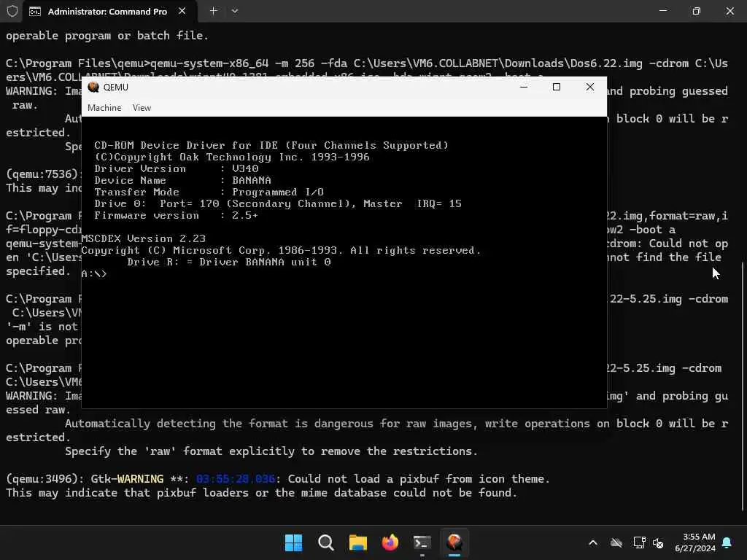Click the 'CD-ROM Device Driver for IDE' line
This screenshot has width=747, height=560.
pos(271,145)
